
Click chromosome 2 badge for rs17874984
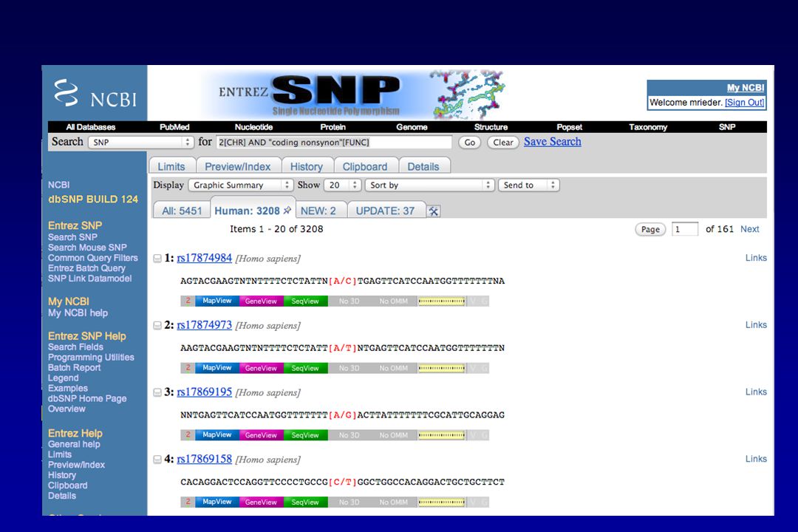188,301
